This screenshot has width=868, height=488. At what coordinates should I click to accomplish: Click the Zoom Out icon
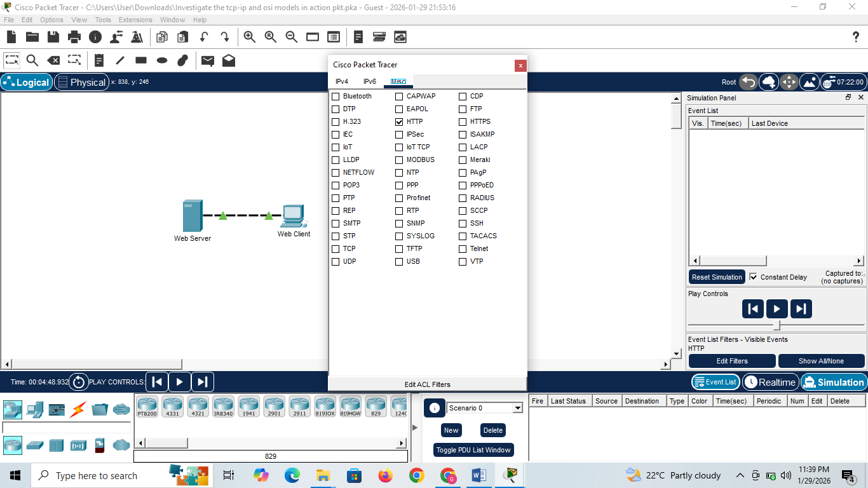click(x=292, y=37)
